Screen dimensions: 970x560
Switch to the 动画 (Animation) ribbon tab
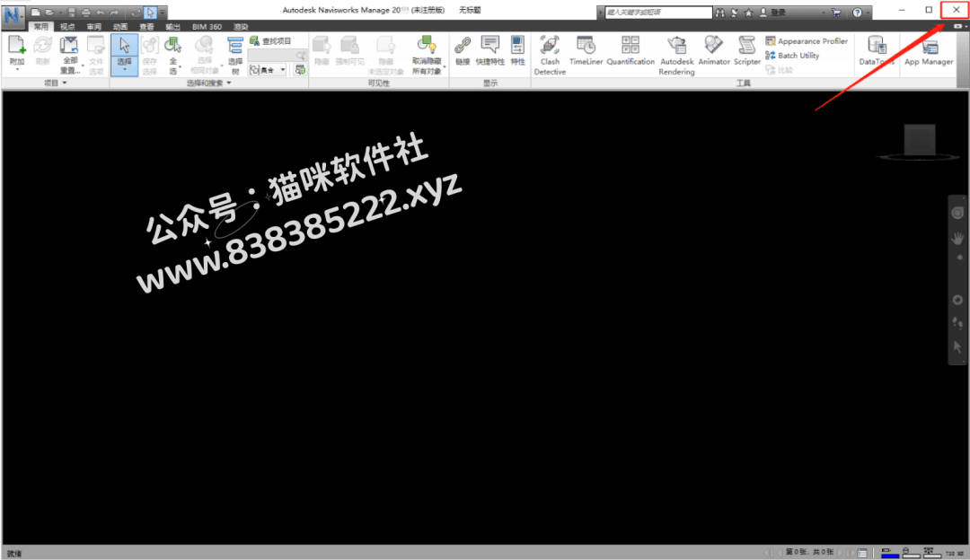tap(120, 27)
